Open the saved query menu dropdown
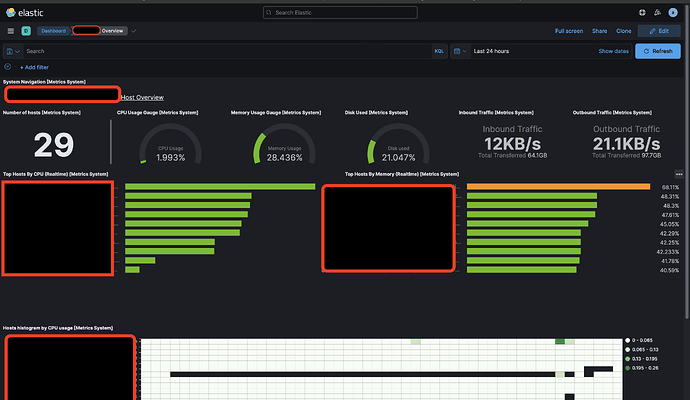Viewport: 690px width, 400px height. tap(13, 51)
